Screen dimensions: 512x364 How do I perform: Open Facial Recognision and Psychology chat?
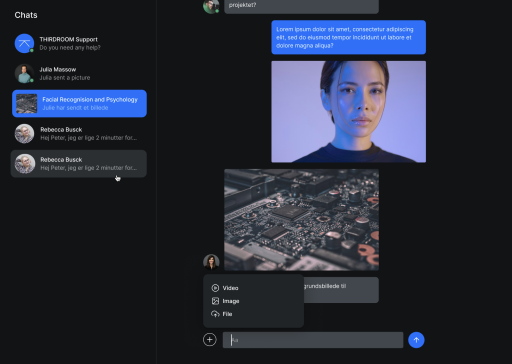(x=79, y=103)
